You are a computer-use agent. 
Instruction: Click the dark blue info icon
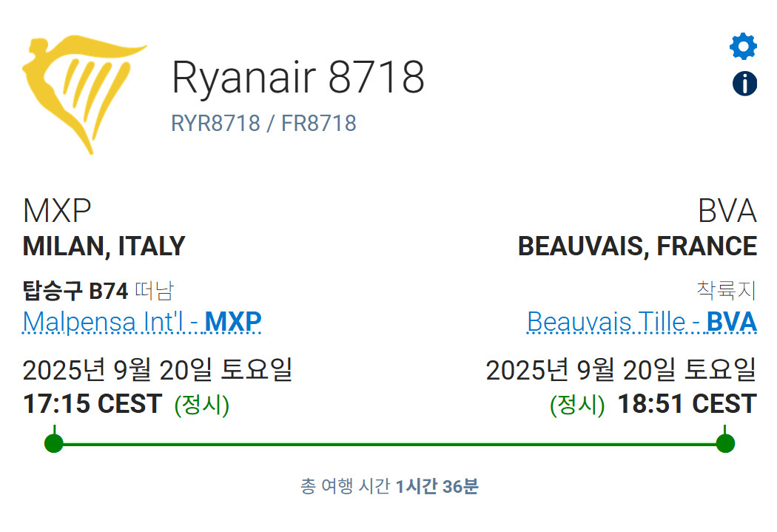pyautogui.click(x=744, y=83)
